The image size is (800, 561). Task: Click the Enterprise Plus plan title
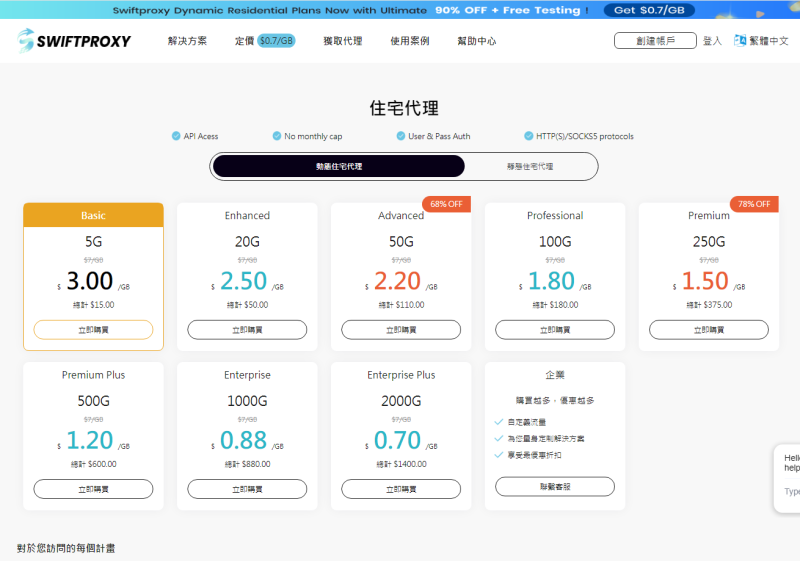pos(401,375)
